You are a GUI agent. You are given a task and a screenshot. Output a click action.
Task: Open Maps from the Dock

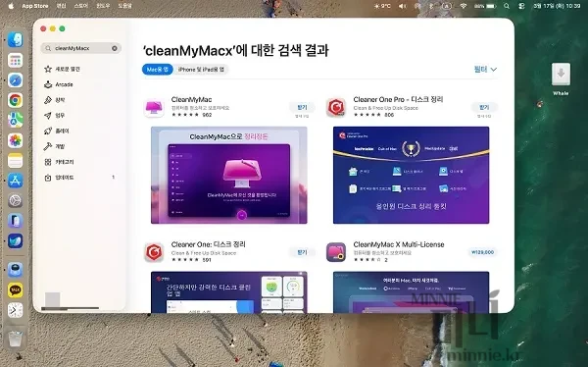click(x=16, y=120)
